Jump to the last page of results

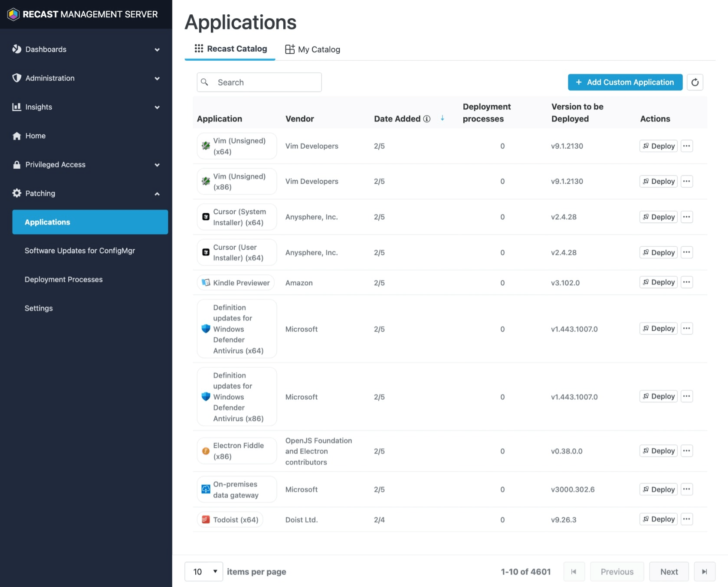pyautogui.click(x=705, y=571)
